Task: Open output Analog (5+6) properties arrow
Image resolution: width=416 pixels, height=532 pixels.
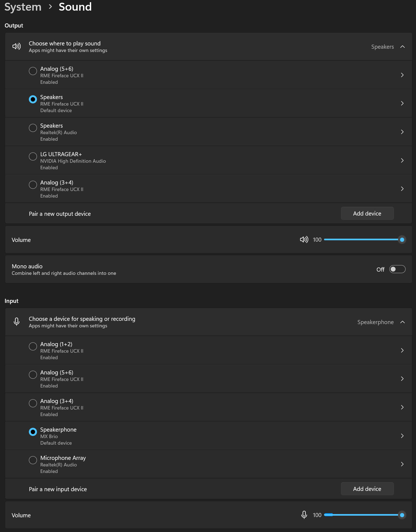Action: click(402, 75)
